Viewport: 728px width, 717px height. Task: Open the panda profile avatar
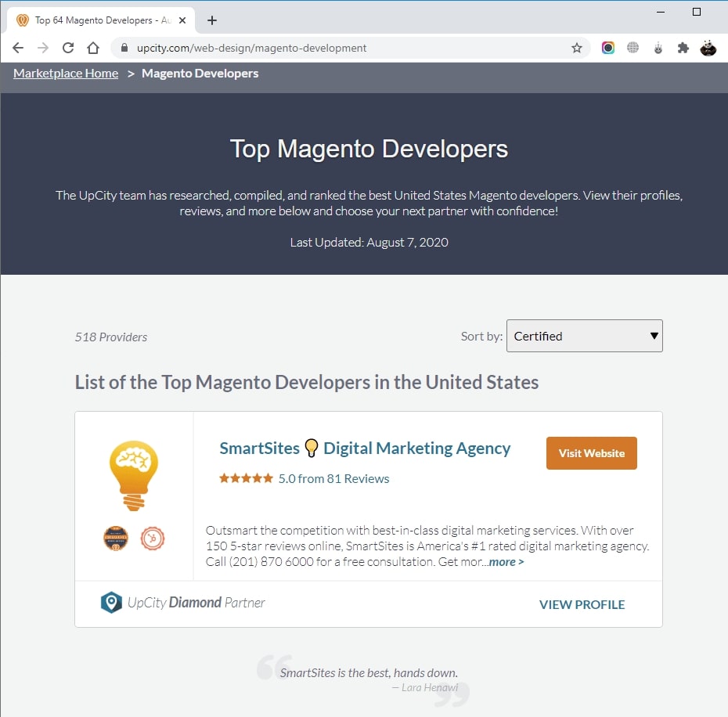click(708, 48)
